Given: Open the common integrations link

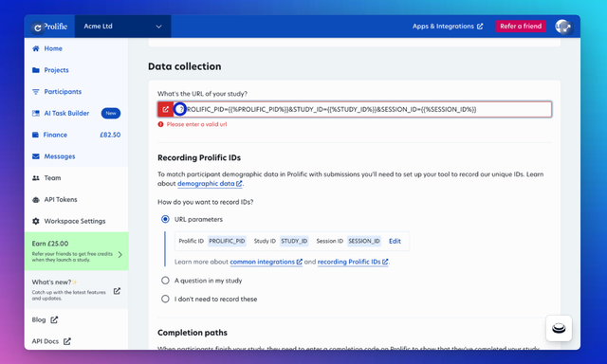Looking at the screenshot, I should pyautogui.click(x=266, y=262).
